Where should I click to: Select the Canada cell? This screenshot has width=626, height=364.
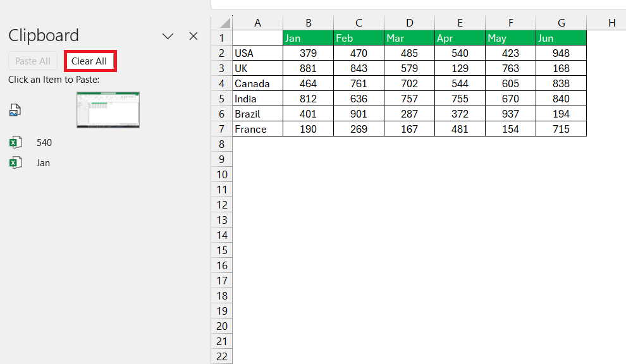coord(257,83)
